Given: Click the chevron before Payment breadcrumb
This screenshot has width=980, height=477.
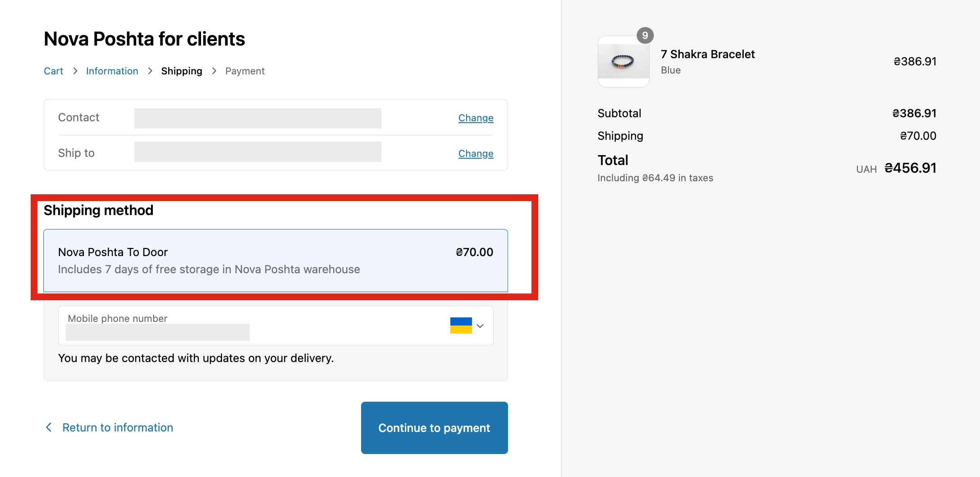Looking at the screenshot, I should (214, 71).
